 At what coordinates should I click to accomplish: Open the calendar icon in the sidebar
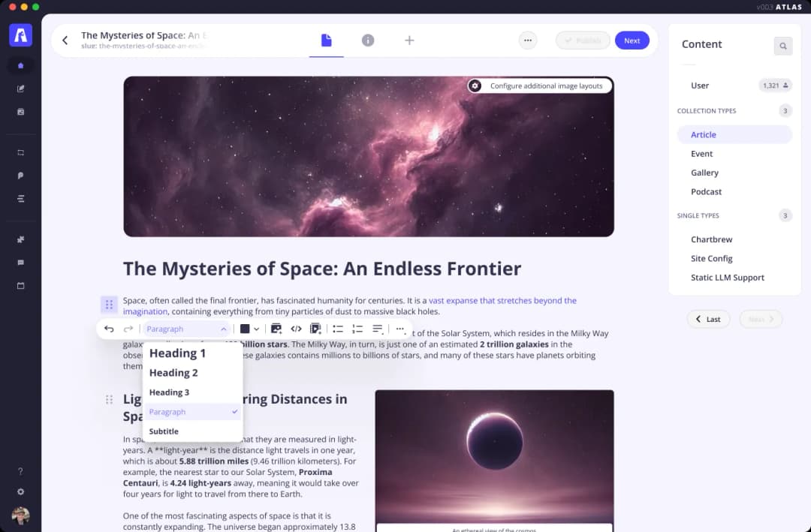tap(21, 285)
